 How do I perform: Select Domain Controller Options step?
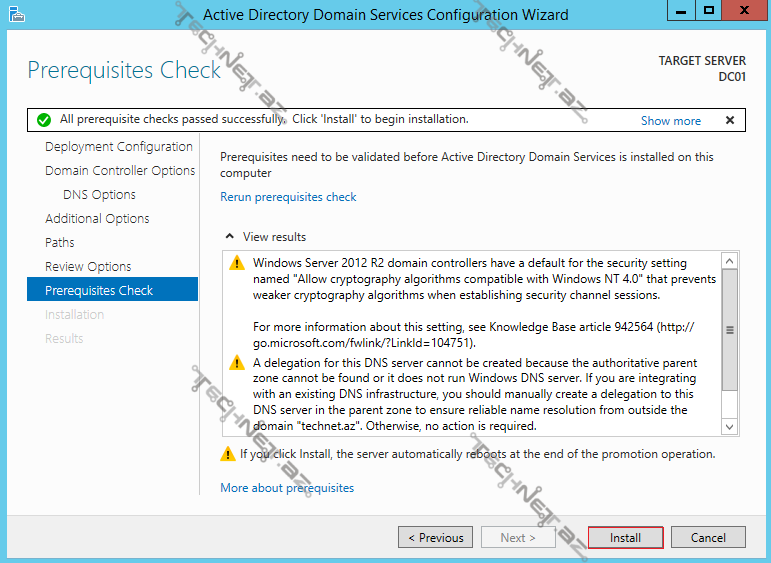click(x=120, y=170)
